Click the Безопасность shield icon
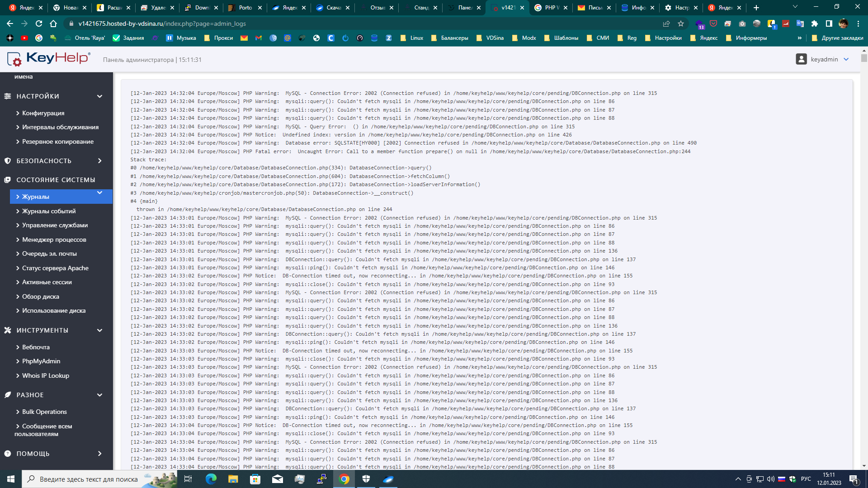This screenshot has width=868, height=488. [x=8, y=161]
